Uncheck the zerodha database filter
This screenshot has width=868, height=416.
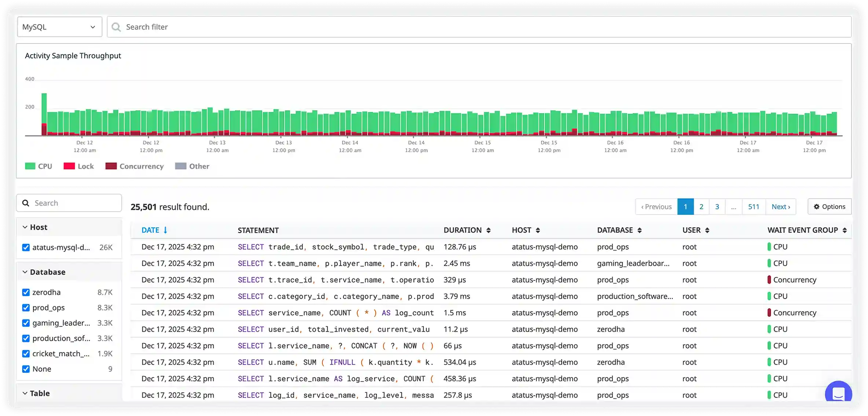click(x=26, y=292)
